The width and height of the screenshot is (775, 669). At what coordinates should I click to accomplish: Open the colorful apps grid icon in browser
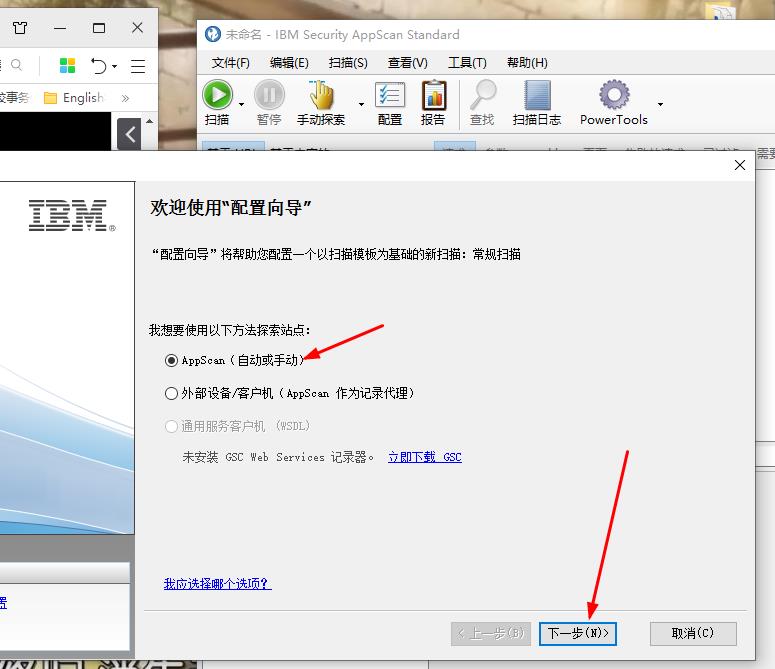click(67, 65)
